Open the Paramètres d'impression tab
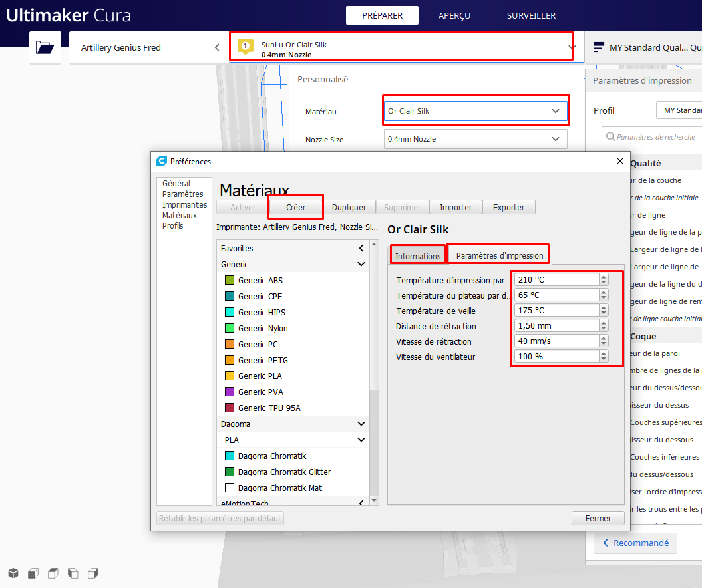The image size is (702, 588). point(500,255)
